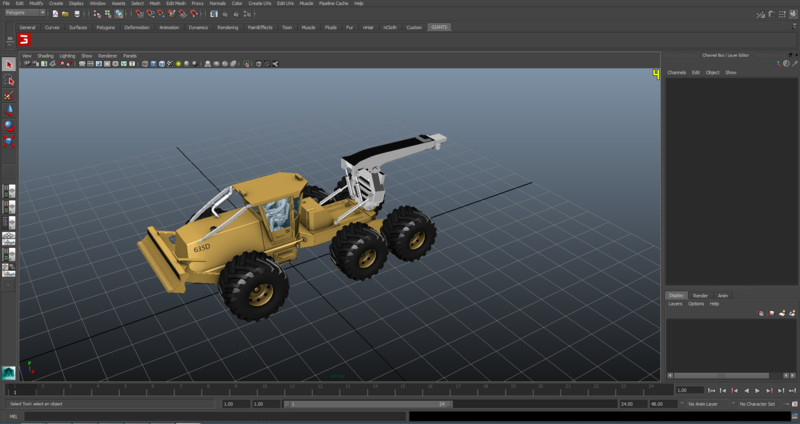Click the New Scene icon
800x424 pixels.
point(55,14)
